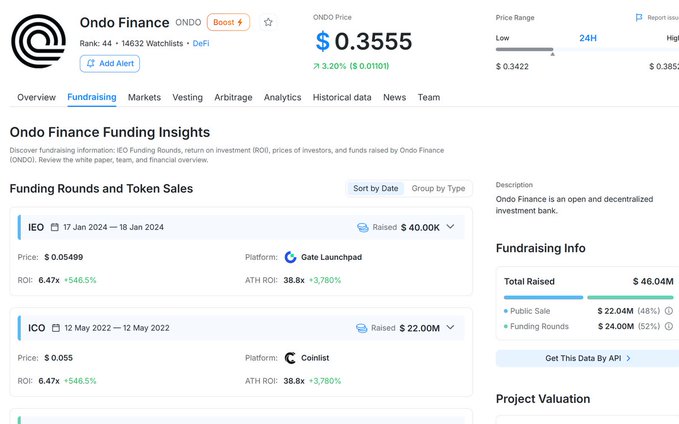
Task: Click the Add Alert button
Action: (x=110, y=63)
